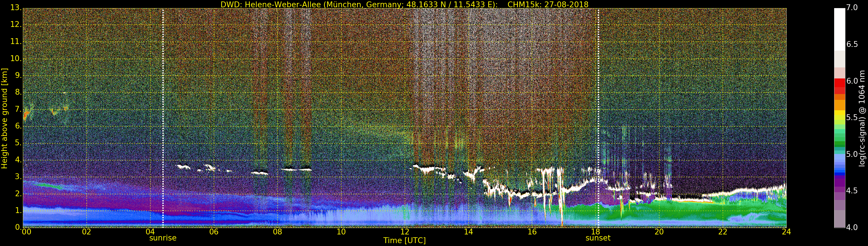Click the '4.' height axis tick label

point(18,160)
